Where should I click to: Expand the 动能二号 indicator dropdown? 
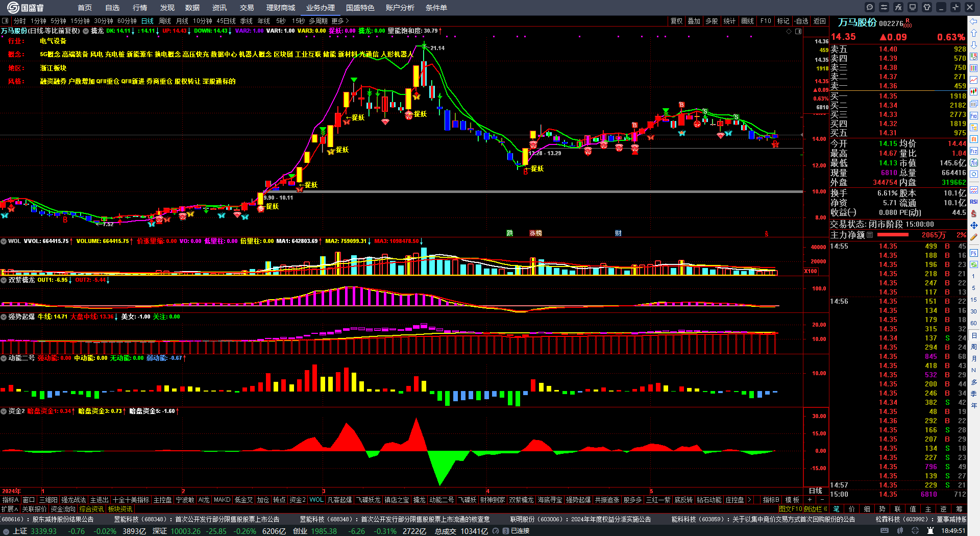pos(4,358)
